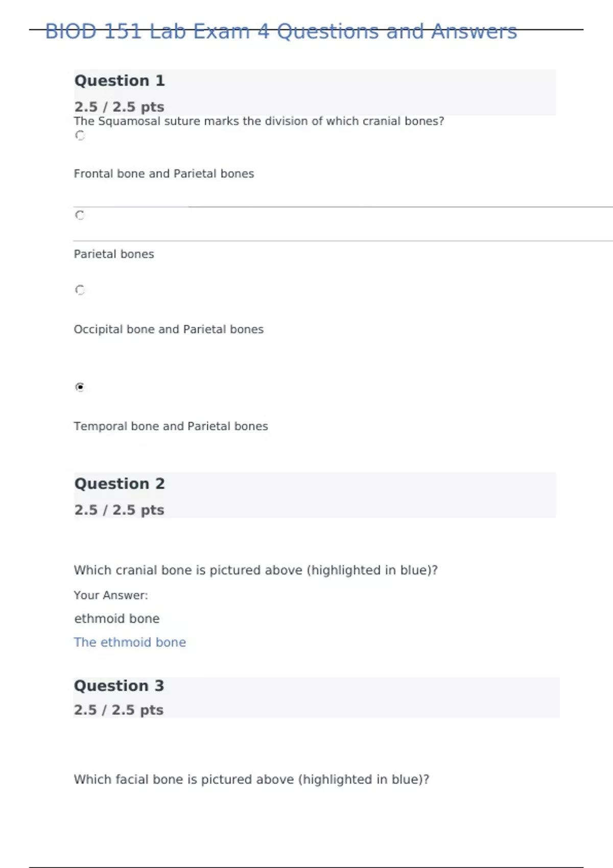
Task: Click the "Which facial bone is pictured" question
Action: point(251,780)
